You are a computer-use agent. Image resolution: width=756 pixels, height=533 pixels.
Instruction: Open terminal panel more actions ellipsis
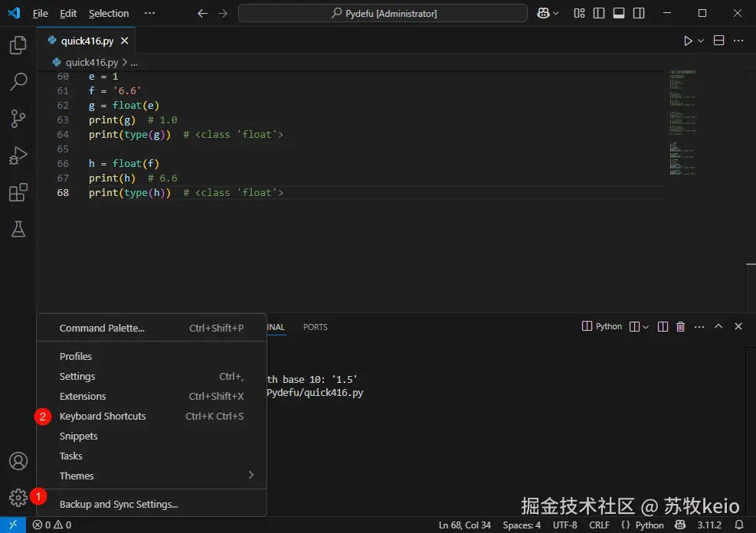(x=699, y=327)
